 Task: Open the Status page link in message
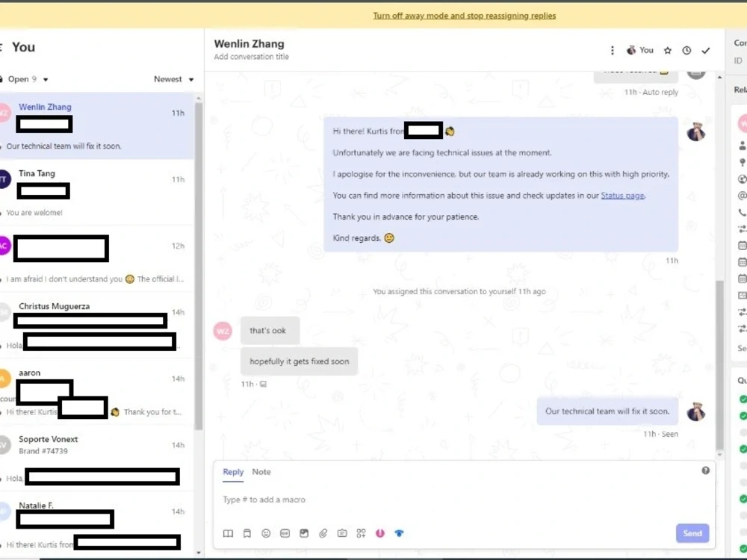point(622,195)
